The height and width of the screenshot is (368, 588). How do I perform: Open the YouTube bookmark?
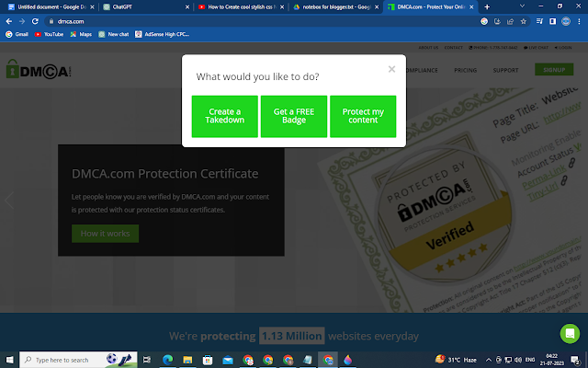[49, 34]
